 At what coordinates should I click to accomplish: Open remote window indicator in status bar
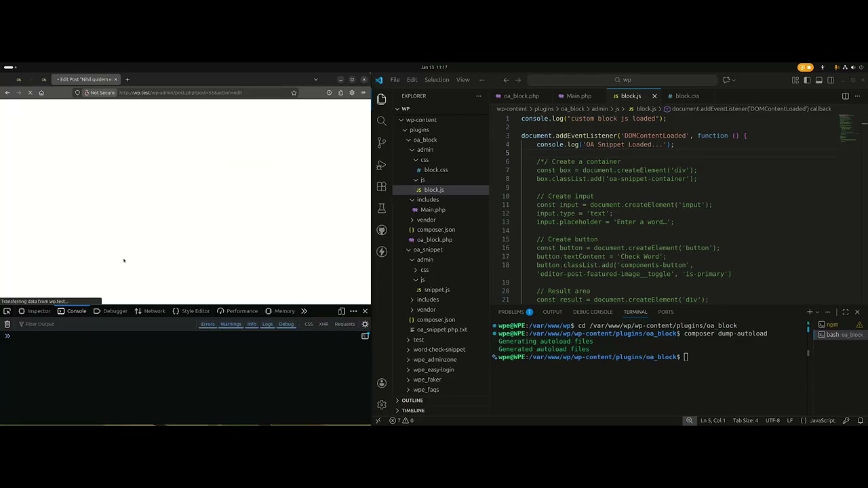pos(378,421)
